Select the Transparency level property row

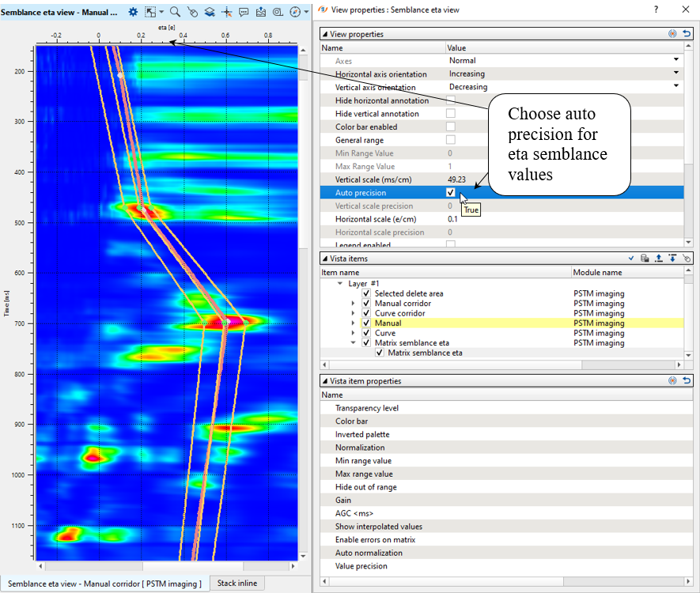[367, 408]
